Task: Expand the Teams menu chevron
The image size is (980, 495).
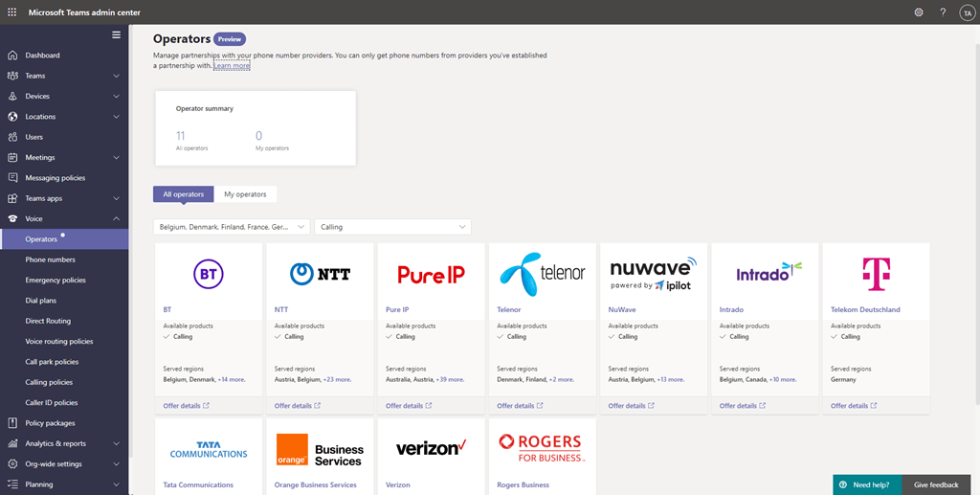Action: 116,76
